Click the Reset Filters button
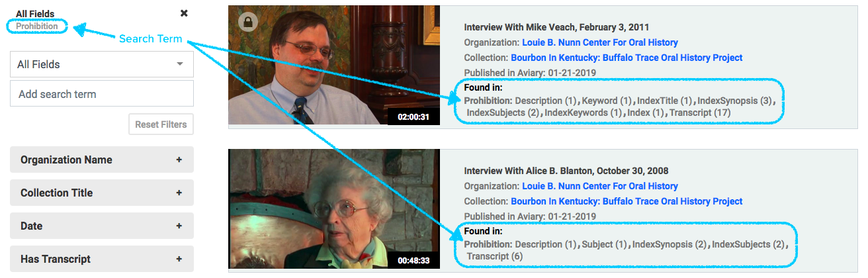The width and height of the screenshot is (868, 278). click(161, 124)
